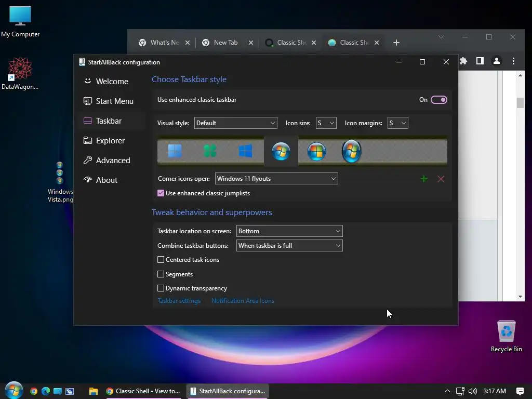Choose the Vista-style orb start button
Screen dimensions: 532x399
316,151
